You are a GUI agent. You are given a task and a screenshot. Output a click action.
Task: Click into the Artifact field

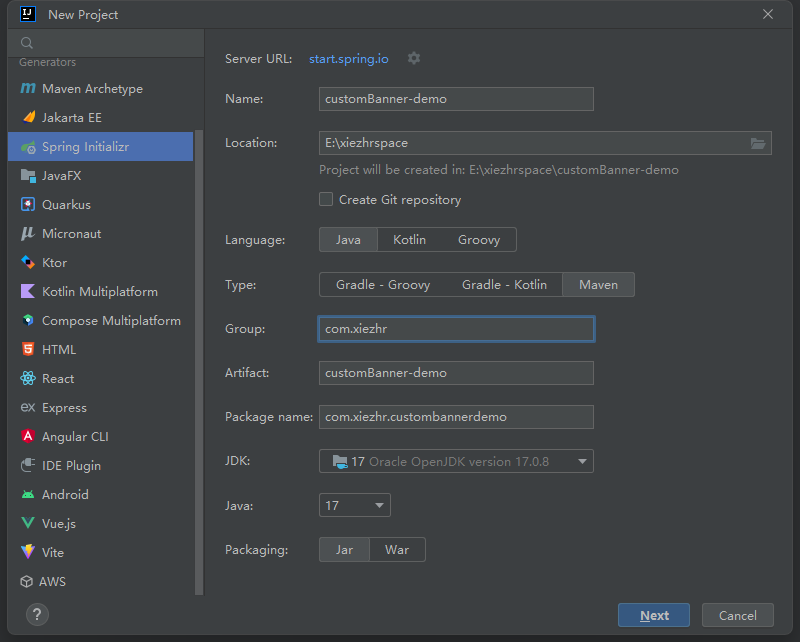click(456, 373)
